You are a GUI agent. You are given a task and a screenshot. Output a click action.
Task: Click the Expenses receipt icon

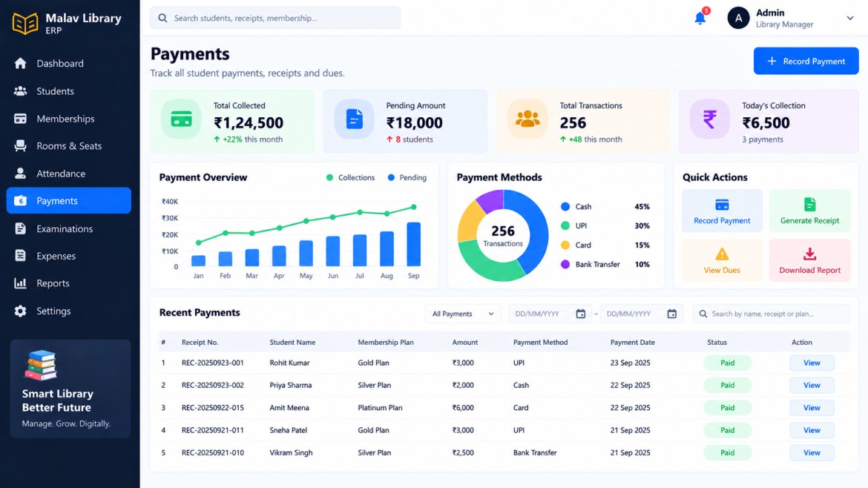pyautogui.click(x=21, y=256)
